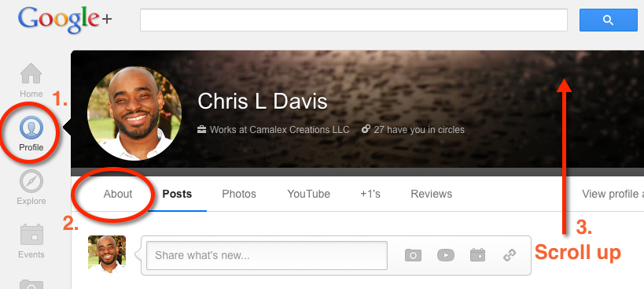The width and height of the screenshot is (644, 289).
Task: Select the Posts tab
Action: click(177, 194)
